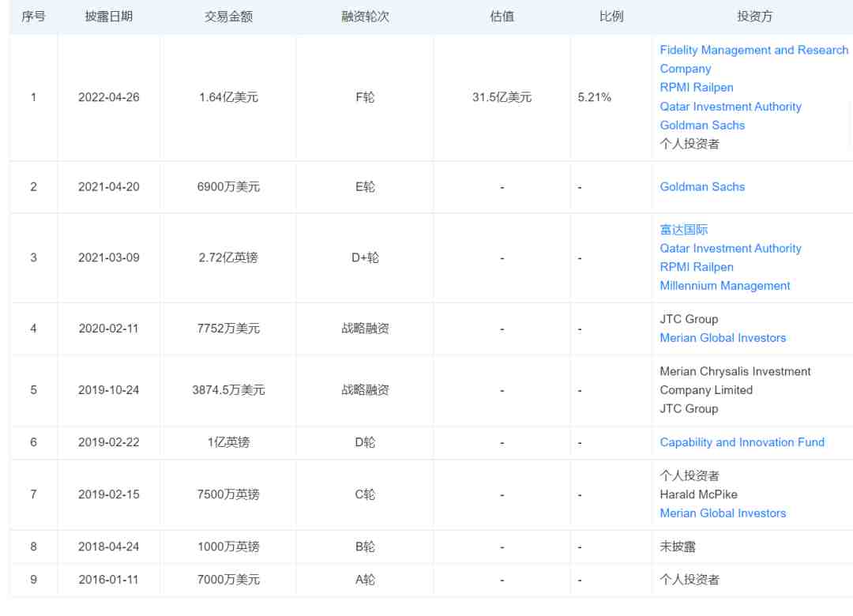Open Qatar Investment Authority link in D+轮 row

730,249
